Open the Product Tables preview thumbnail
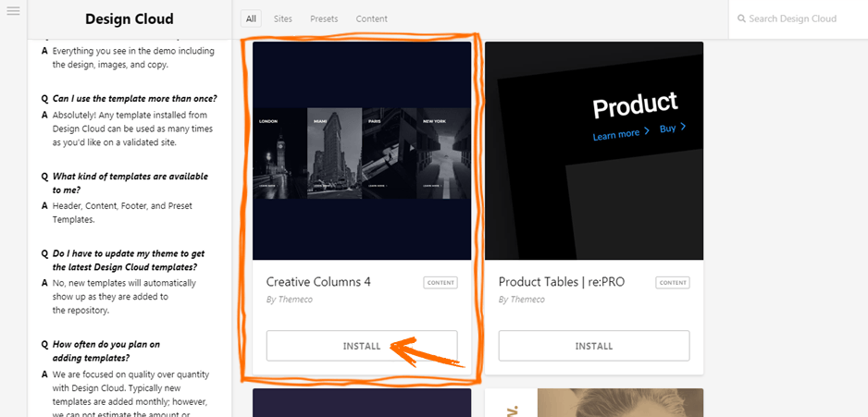Screen dimensions: 868x417 click(x=594, y=151)
